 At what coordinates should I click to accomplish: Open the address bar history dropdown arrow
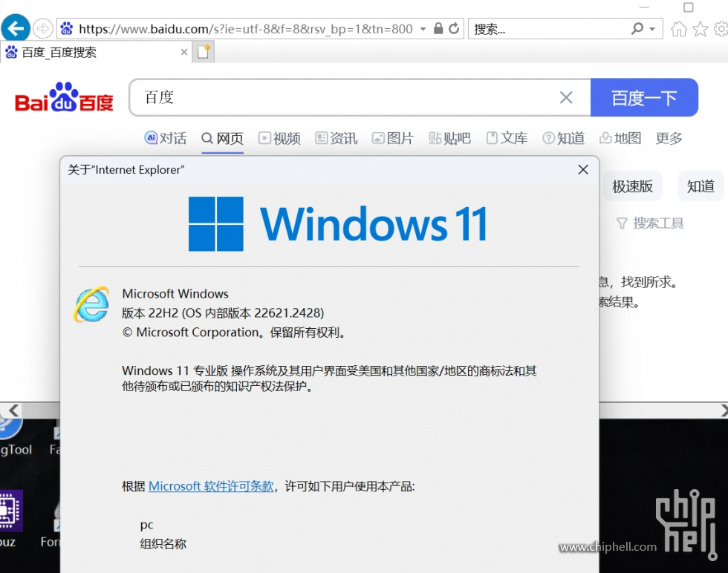point(423,29)
